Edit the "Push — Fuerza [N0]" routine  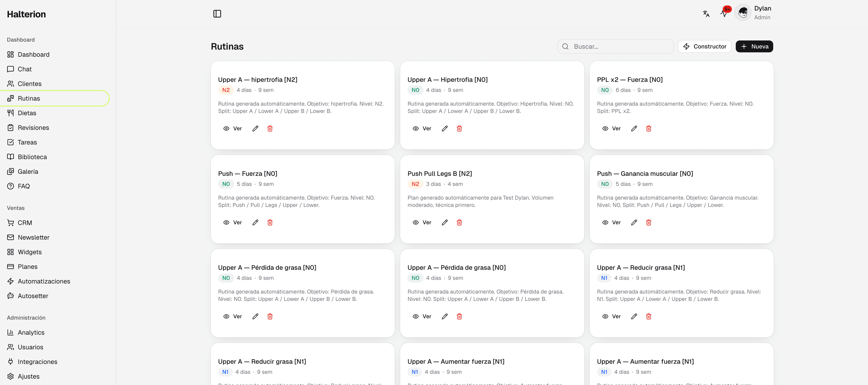[x=255, y=222]
